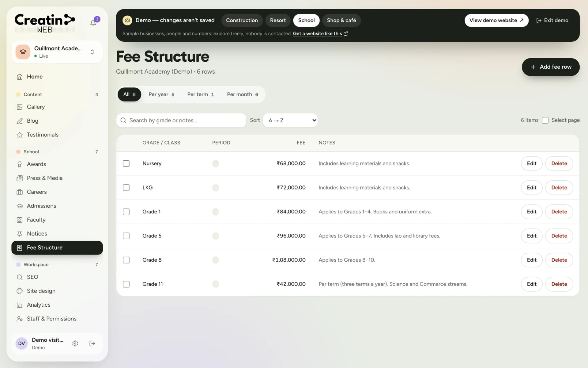Screen dimensions: 588x368
Task: Open the Notices section
Action: (x=57, y=234)
